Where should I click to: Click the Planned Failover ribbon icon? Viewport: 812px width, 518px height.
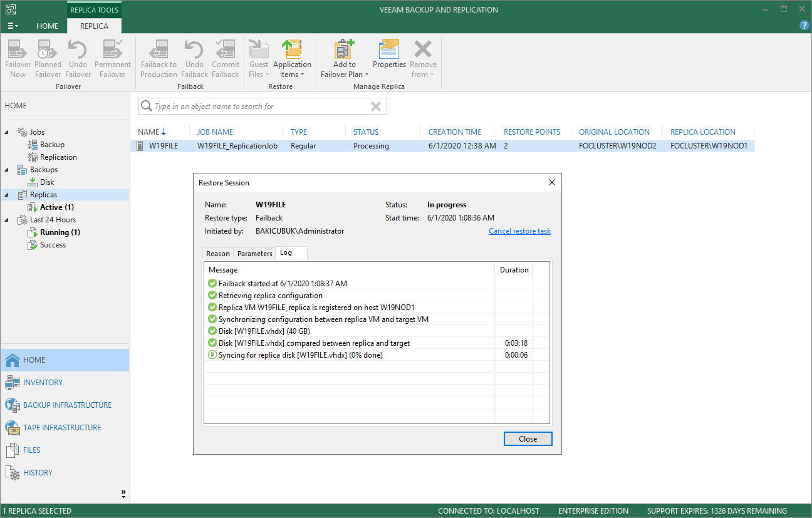coord(48,59)
